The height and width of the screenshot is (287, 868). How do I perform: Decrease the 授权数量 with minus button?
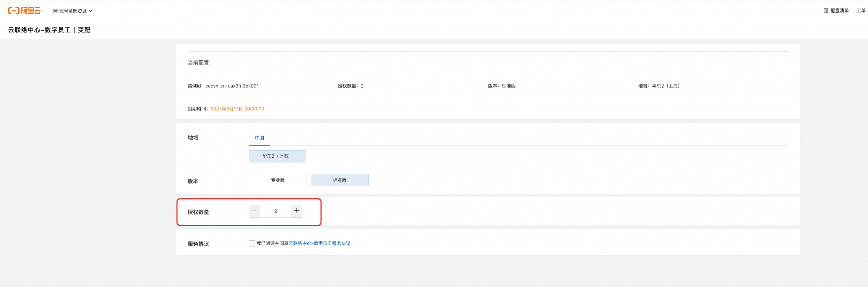tap(255, 211)
